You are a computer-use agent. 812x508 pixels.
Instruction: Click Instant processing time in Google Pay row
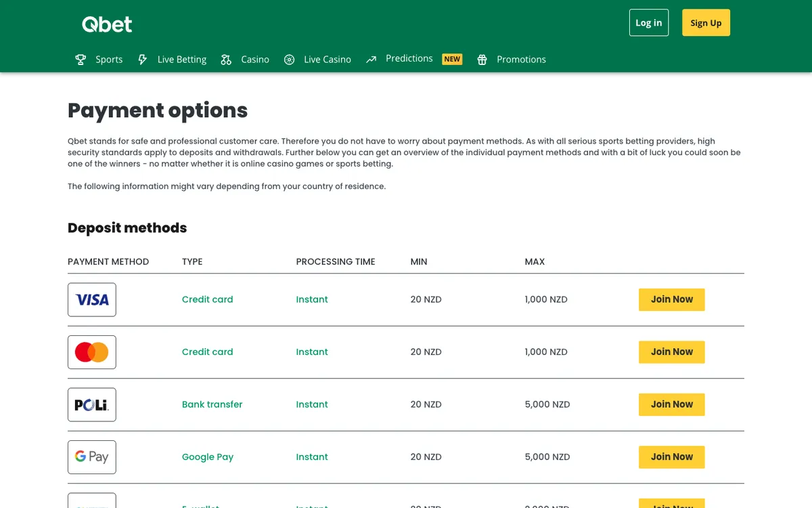point(312,457)
